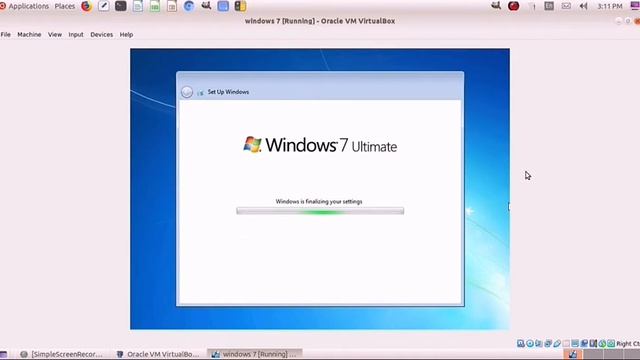
Task: Open the Devices menu
Action: click(102, 35)
